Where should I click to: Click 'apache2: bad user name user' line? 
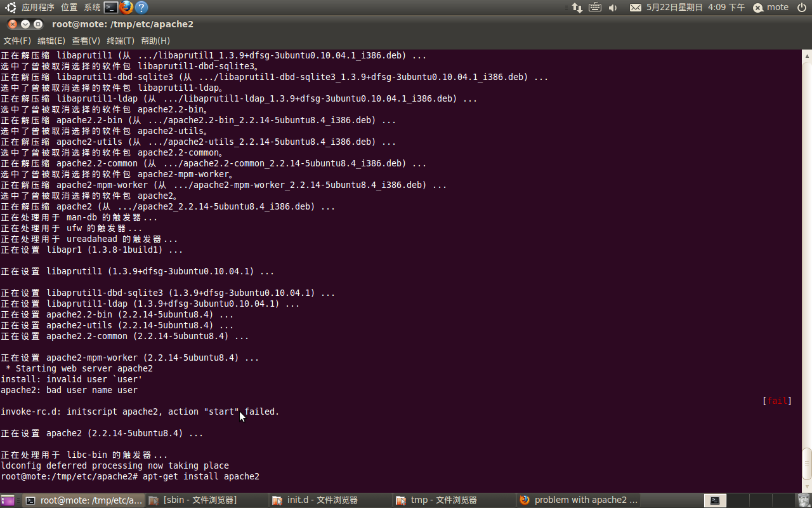[x=69, y=390]
